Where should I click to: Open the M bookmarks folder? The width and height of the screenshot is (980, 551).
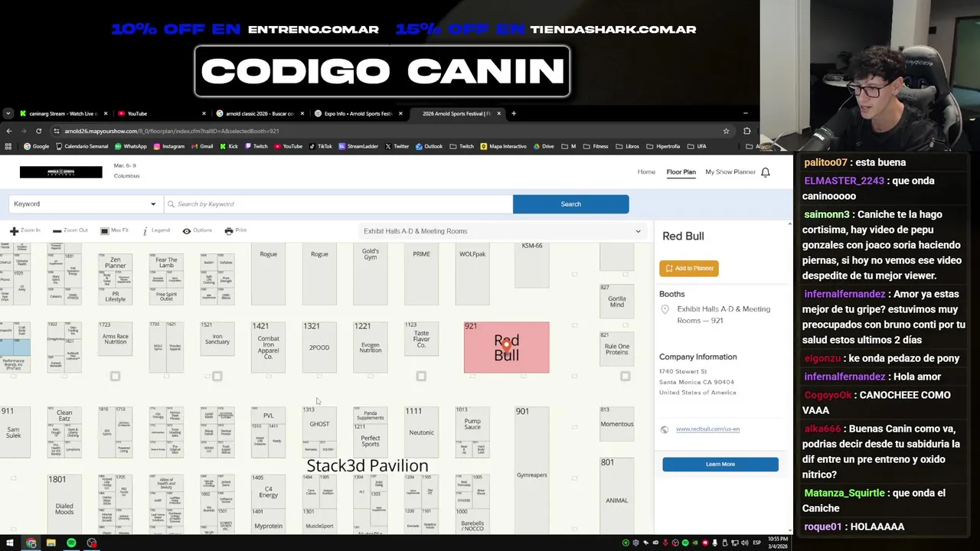pyautogui.click(x=568, y=146)
